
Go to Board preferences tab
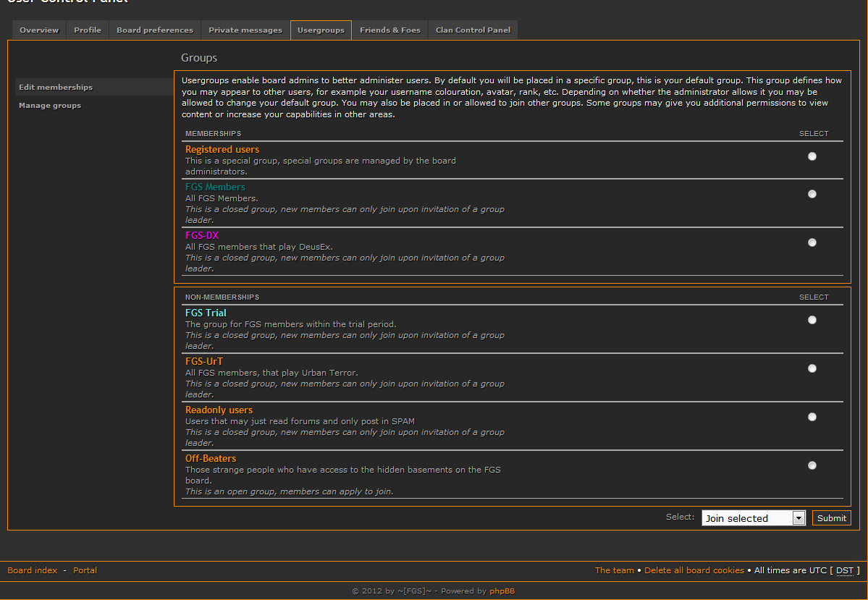[155, 30]
